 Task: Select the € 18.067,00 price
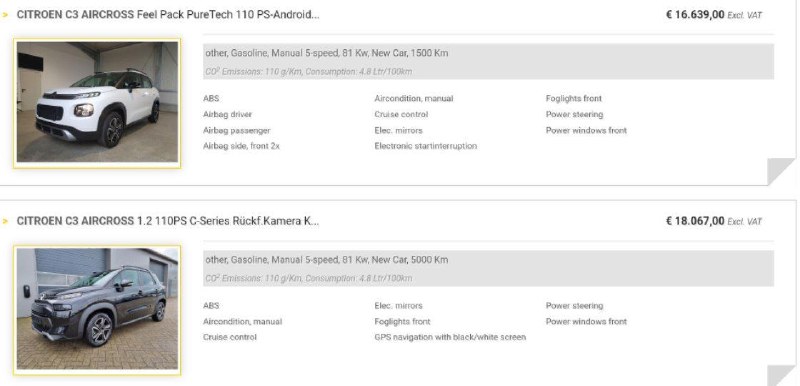pyautogui.click(x=695, y=221)
